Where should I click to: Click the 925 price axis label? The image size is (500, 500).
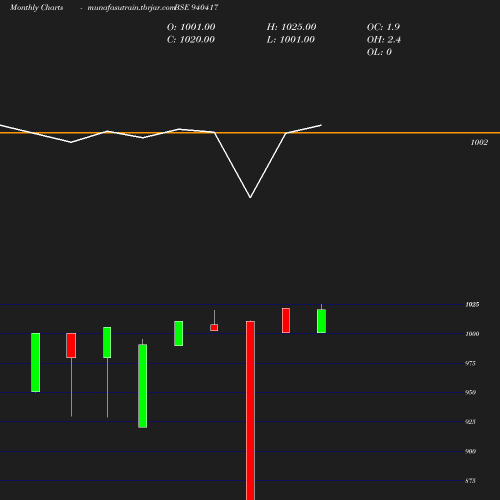(470, 422)
